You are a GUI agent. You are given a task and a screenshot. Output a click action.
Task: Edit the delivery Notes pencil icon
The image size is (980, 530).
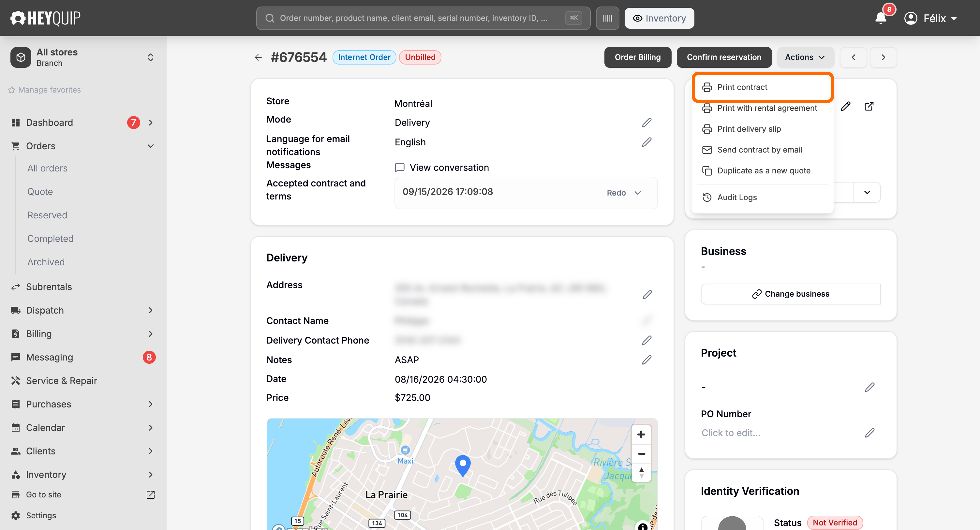[x=647, y=360]
